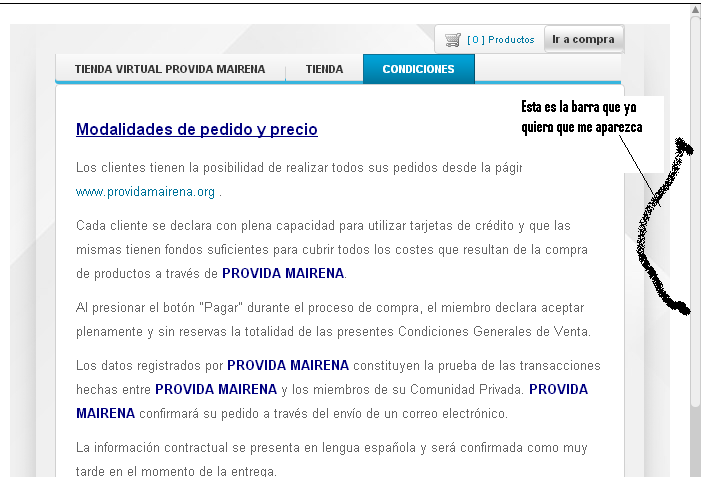The image size is (713, 477).
Task: Open the Tienda Virtual Provida Mairena tab
Action: pos(170,69)
